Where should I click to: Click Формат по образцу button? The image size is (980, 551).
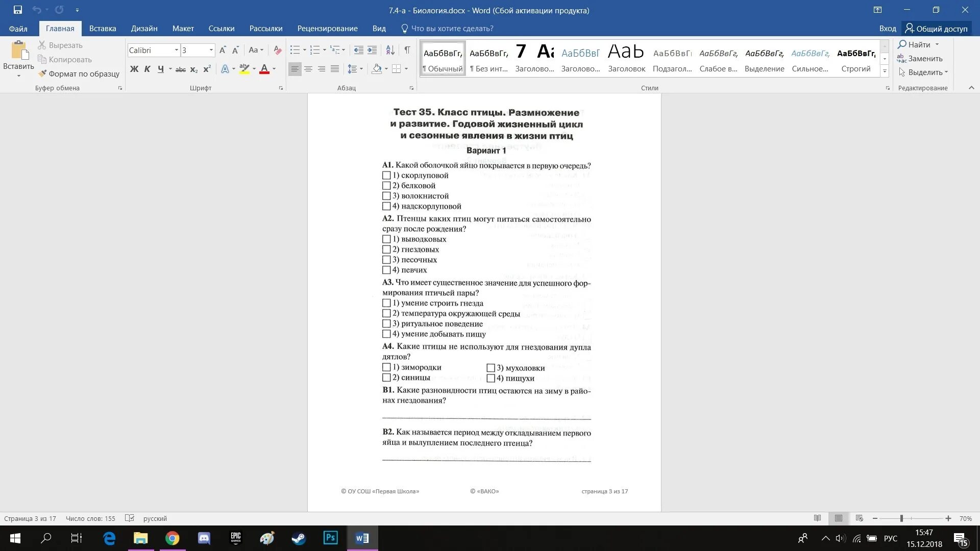click(x=79, y=74)
